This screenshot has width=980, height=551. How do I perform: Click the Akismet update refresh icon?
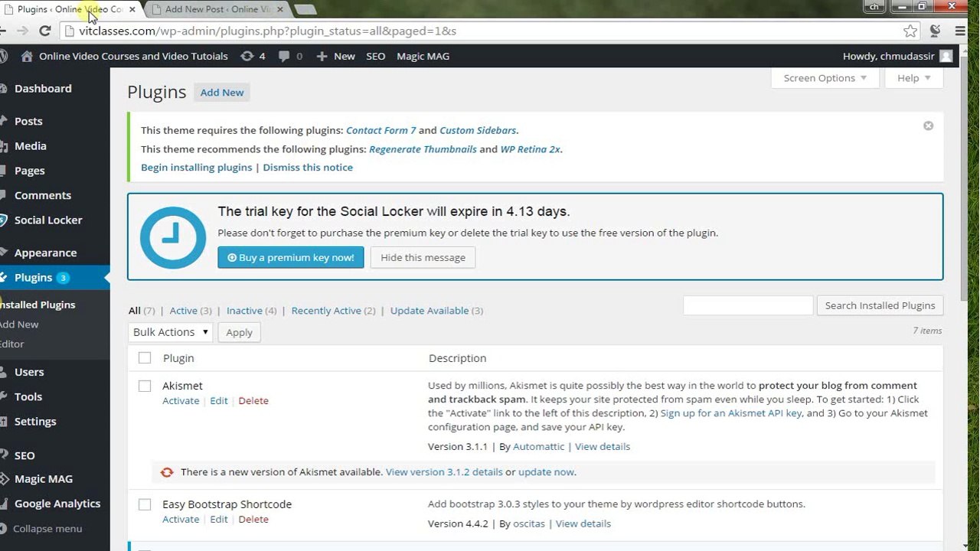[x=167, y=472]
